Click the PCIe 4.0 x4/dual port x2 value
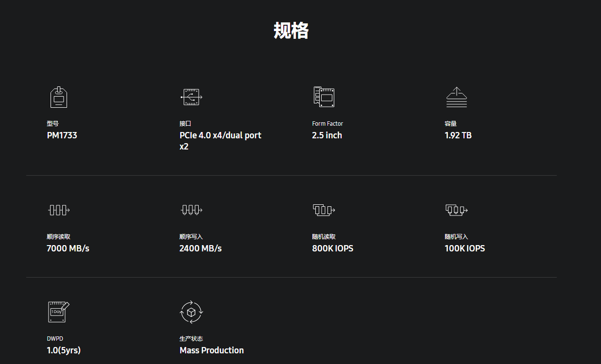 pyautogui.click(x=221, y=141)
